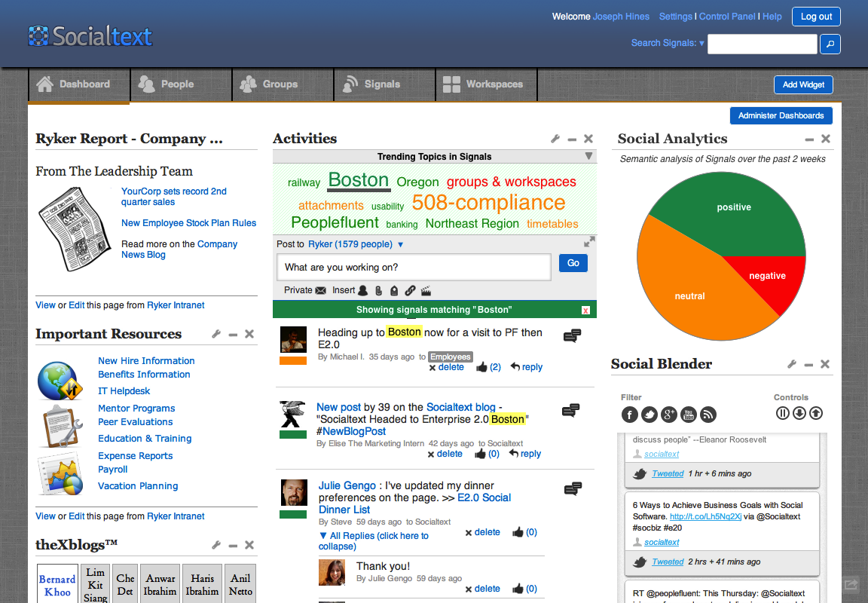Open conversation icon on Julie Gengo signal

573,488
